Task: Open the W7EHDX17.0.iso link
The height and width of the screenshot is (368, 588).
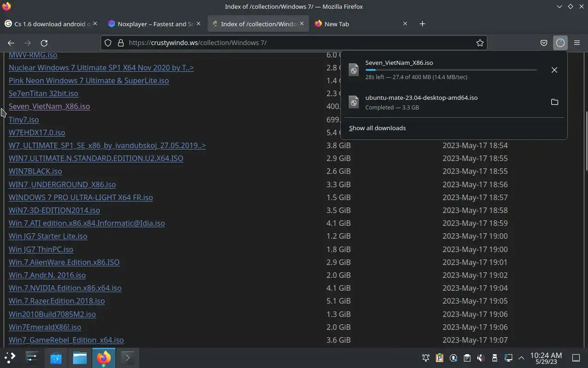Action: click(37, 132)
